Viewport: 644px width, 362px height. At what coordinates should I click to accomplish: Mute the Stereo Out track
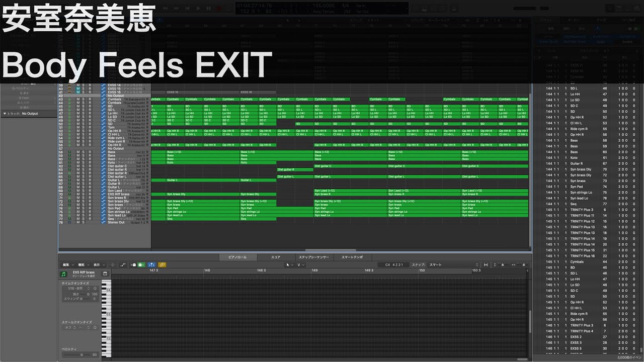[x=78, y=222]
